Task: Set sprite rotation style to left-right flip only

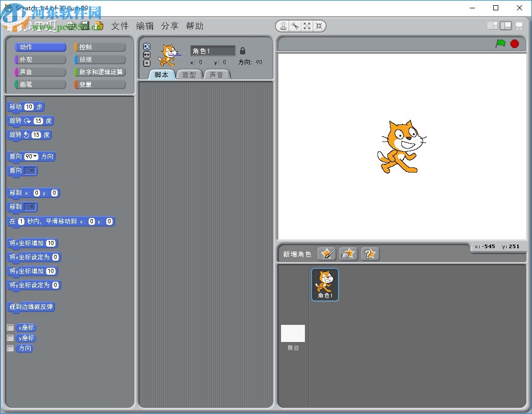Action: click(x=147, y=55)
